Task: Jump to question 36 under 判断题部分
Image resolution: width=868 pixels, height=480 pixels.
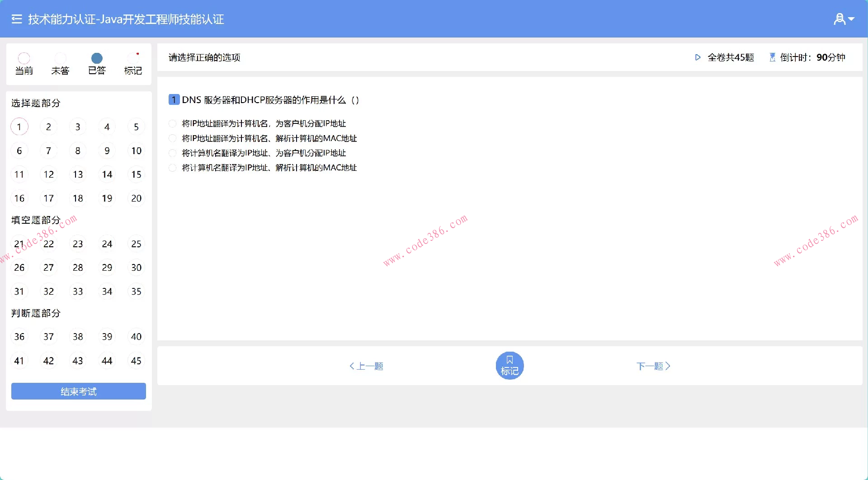Action: [x=19, y=336]
